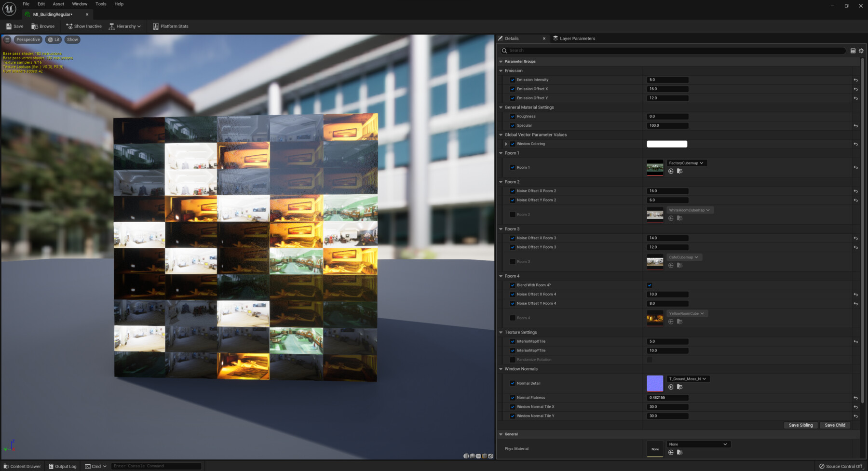The width and height of the screenshot is (868, 471).
Task: Enable the Room 3 texture override
Action: point(513,262)
